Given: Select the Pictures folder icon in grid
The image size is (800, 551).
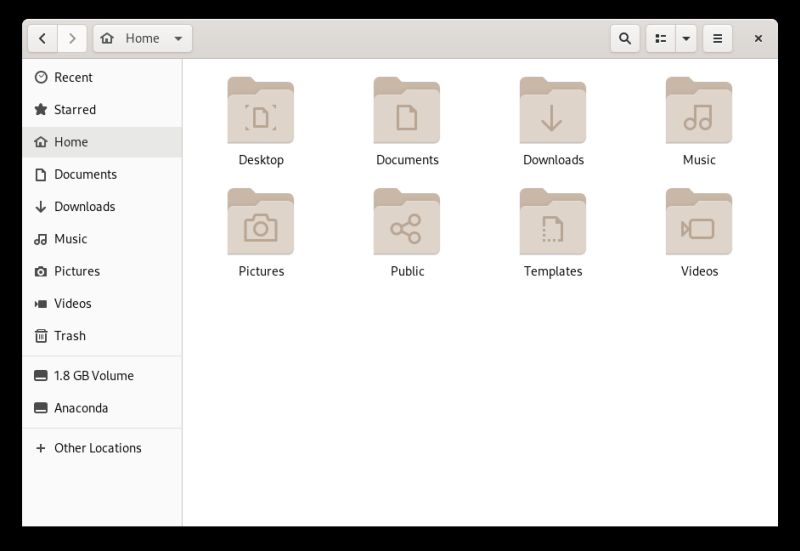Looking at the screenshot, I should click(261, 222).
